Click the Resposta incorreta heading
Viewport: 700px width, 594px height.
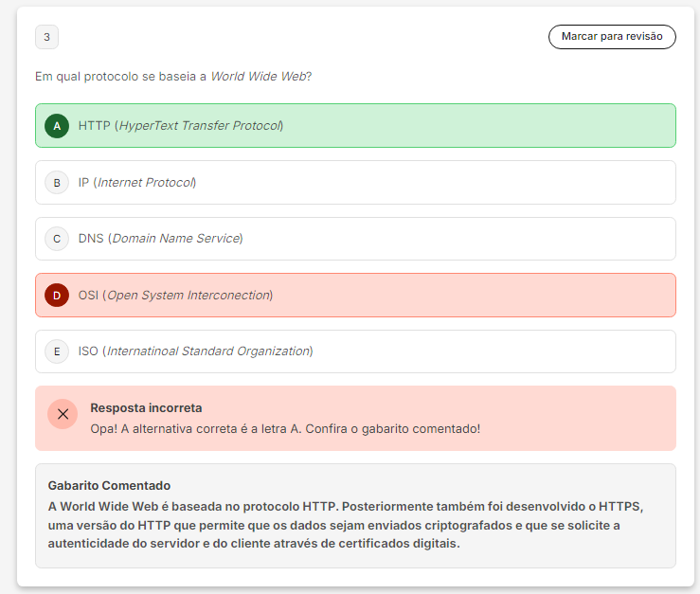click(146, 408)
